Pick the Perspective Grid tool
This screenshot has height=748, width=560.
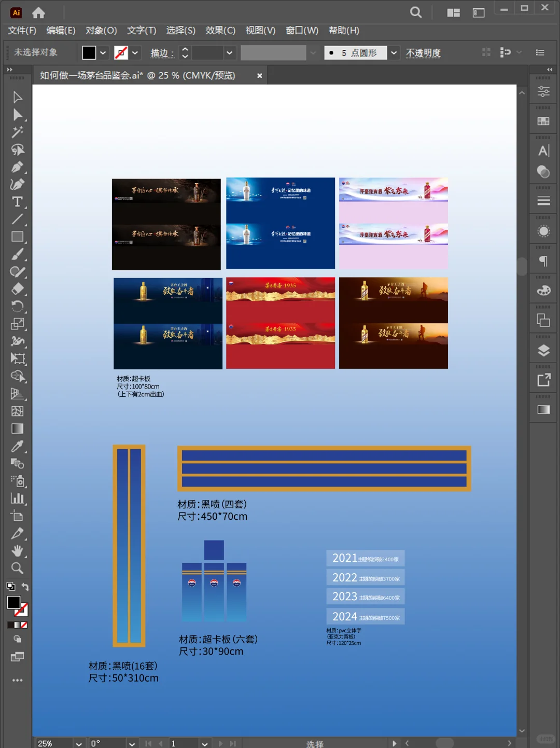coord(18,394)
